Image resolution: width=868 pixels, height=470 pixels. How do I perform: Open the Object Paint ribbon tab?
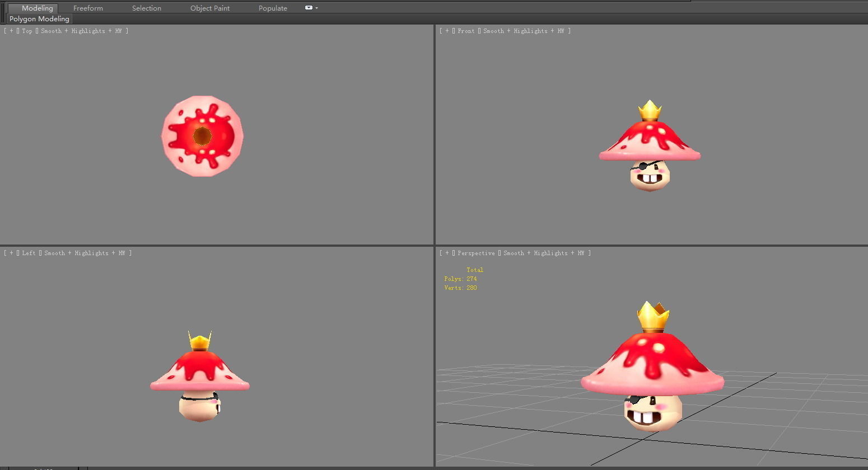tap(210, 8)
